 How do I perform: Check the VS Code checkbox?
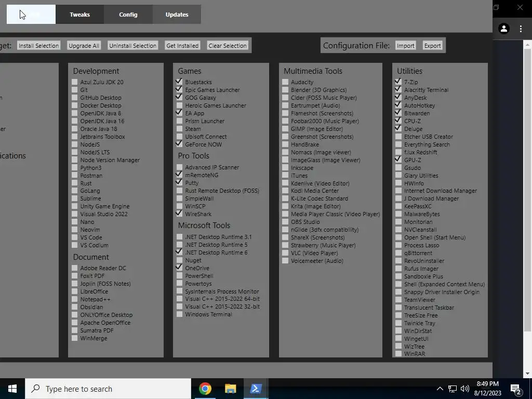tap(74, 237)
